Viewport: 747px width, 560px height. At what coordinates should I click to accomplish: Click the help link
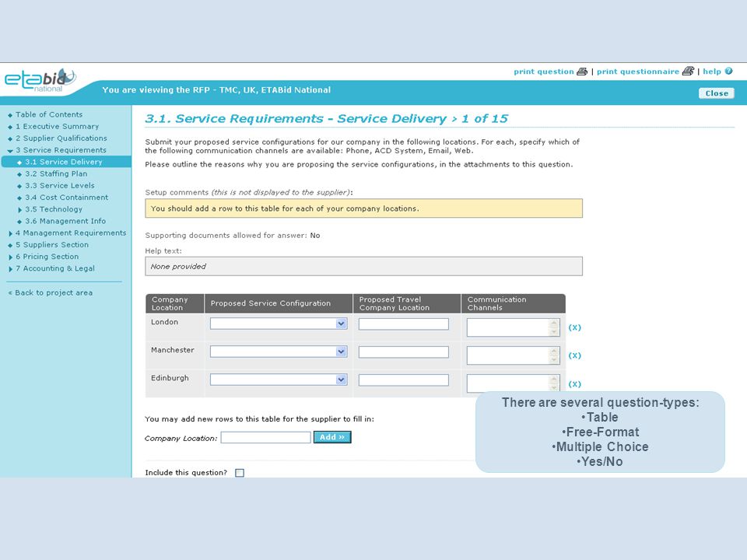[712, 72]
